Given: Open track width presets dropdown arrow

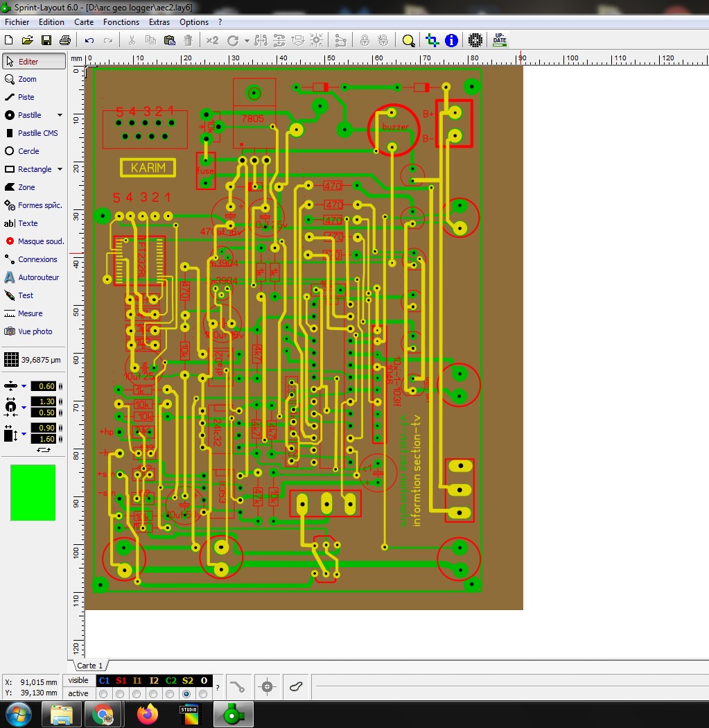Looking at the screenshot, I should coord(24,385).
